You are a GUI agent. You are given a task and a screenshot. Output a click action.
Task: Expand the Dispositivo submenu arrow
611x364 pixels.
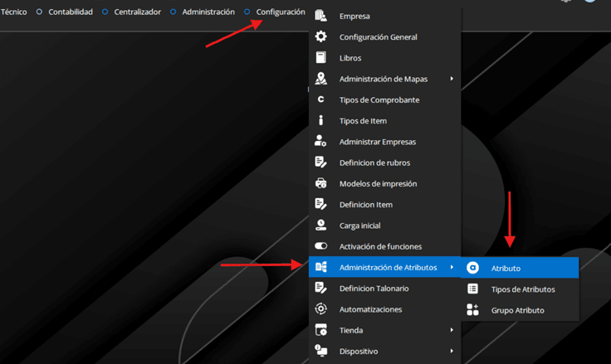[x=452, y=351]
